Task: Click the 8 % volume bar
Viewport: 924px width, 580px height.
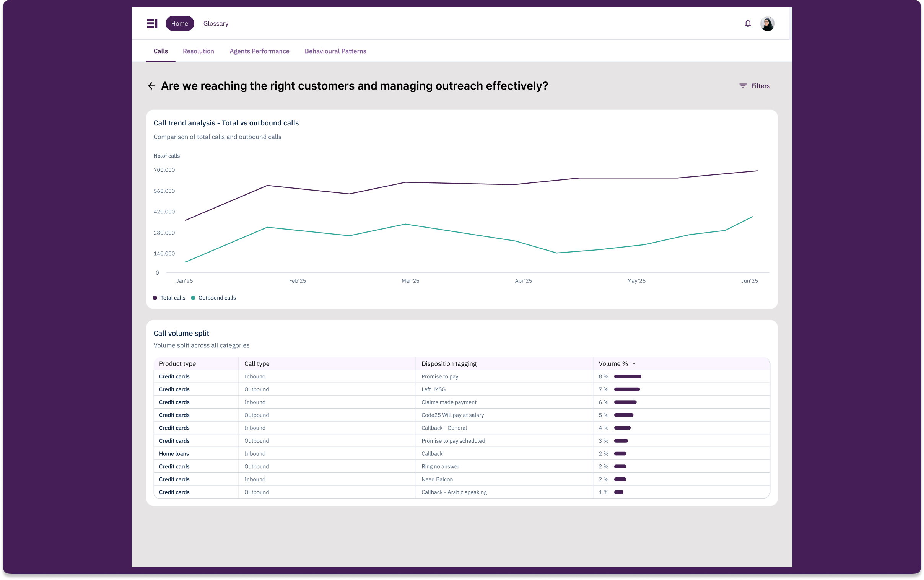Action: 627,376
